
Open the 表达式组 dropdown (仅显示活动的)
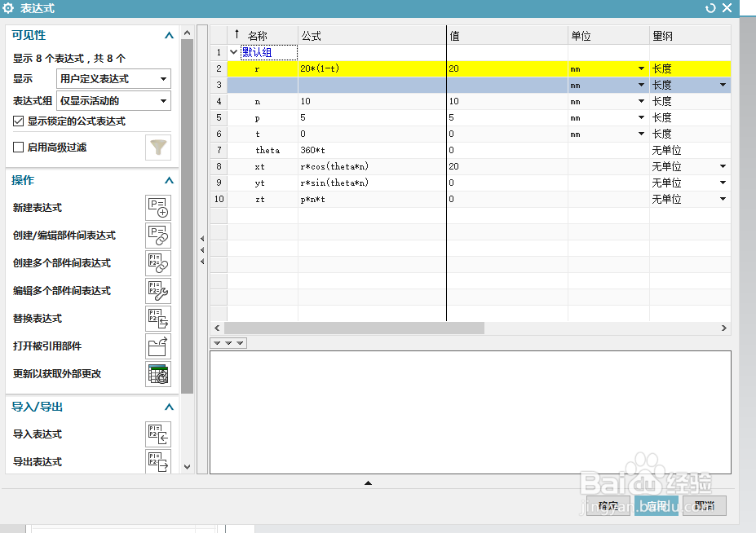pyautogui.click(x=114, y=101)
